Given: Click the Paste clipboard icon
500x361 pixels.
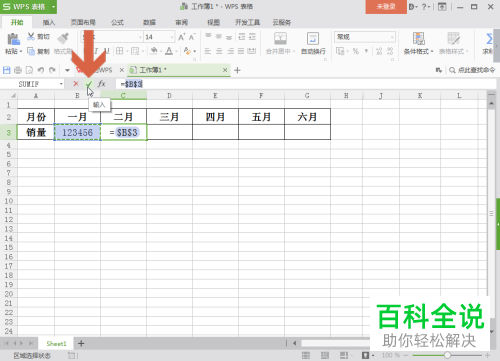Looking at the screenshot, I should coord(13,39).
